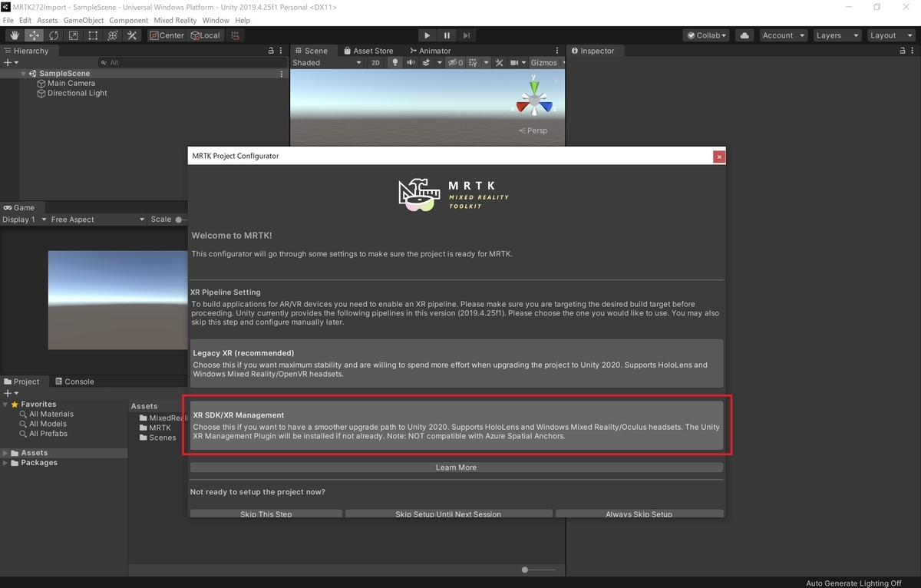This screenshot has height=588, width=921.
Task: Open Account dropdown
Action: coord(783,35)
